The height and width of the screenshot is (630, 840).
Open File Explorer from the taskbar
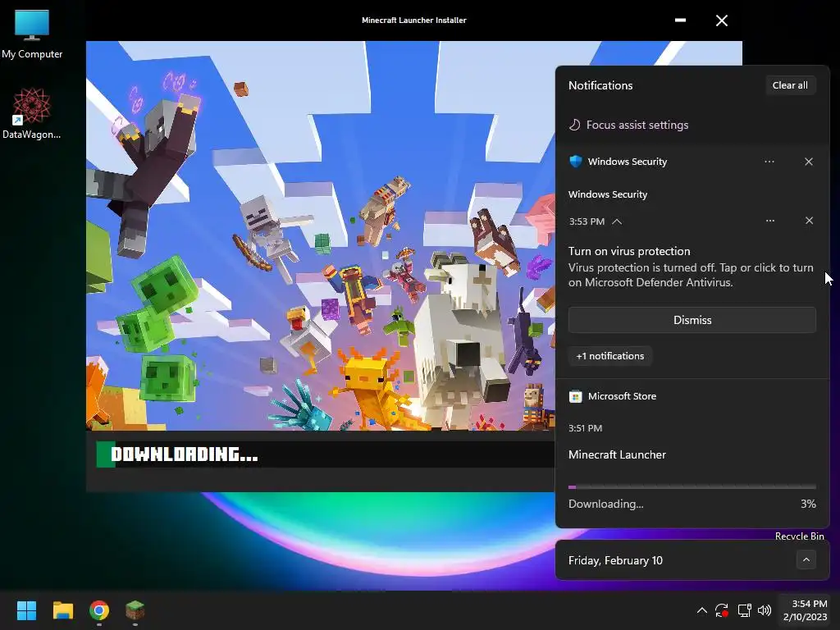(62, 610)
